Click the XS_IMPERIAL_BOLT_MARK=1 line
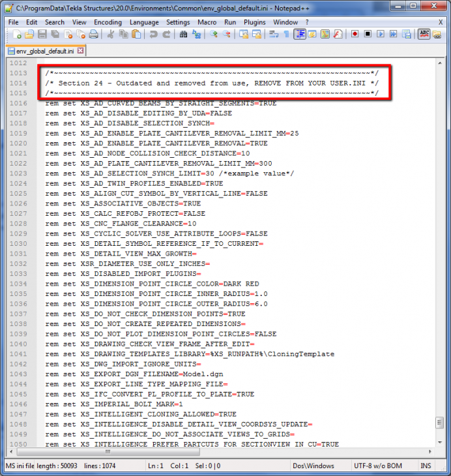Image resolution: width=451 pixels, height=476 pixels. (x=114, y=404)
